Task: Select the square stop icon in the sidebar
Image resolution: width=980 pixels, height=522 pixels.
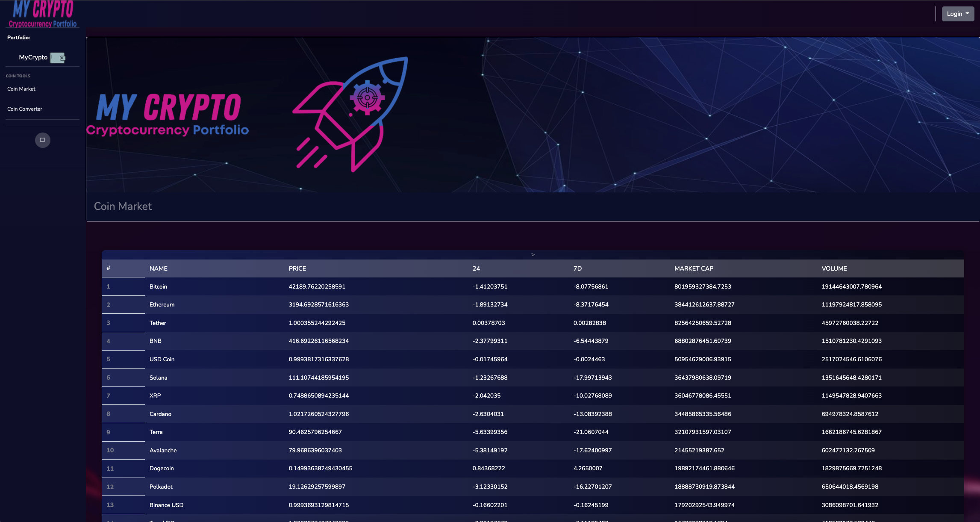Action: (42, 140)
